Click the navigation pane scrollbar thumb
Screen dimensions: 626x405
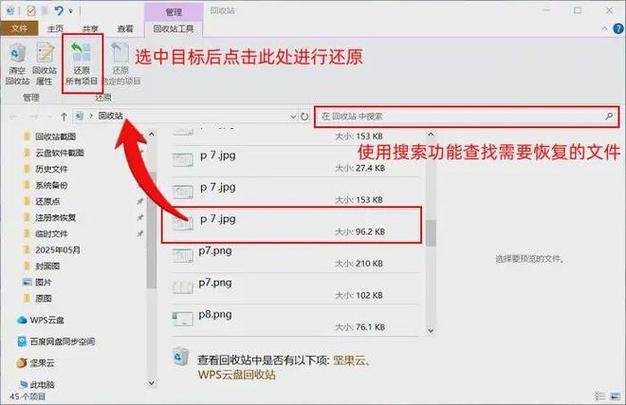click(x=151, y=230)
